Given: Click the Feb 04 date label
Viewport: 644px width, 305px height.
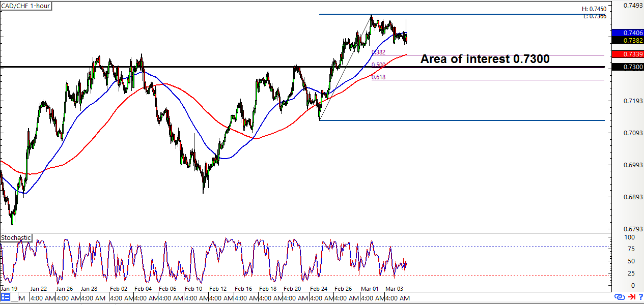Looking at the screenshot, I should click(x=143, y=288).
